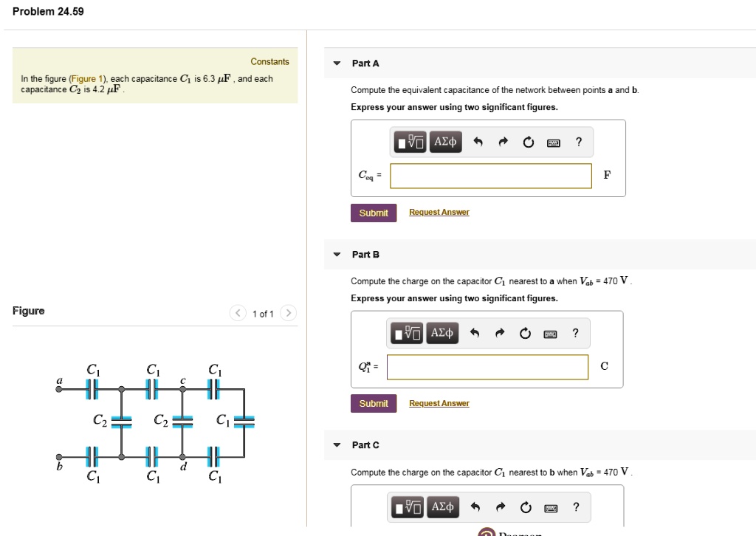Request Answer for Part B
This screenshot has width=756, height=536.
[440, 403]
